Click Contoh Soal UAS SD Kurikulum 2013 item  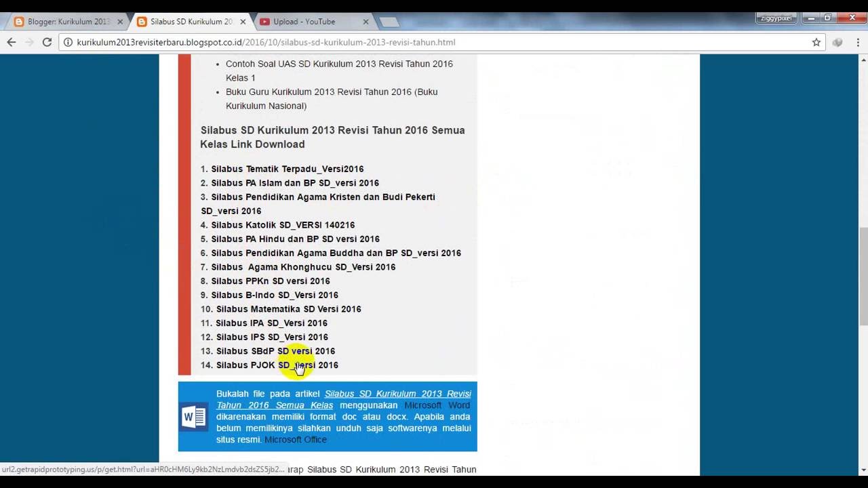pyautogui.click(x=339, y=70)
